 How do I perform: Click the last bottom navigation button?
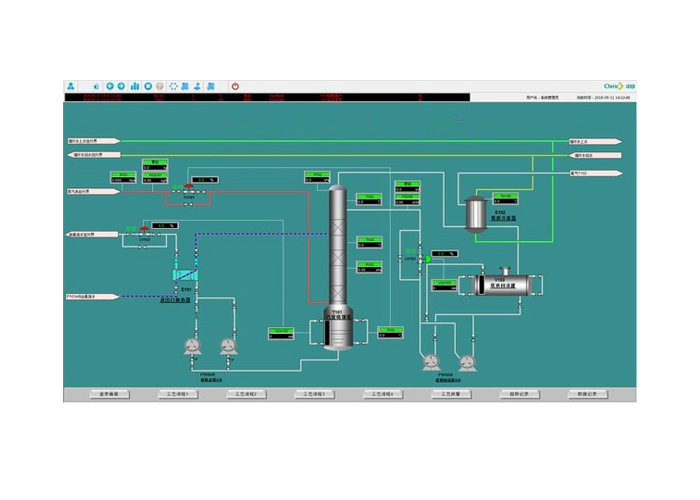(588, 394)
